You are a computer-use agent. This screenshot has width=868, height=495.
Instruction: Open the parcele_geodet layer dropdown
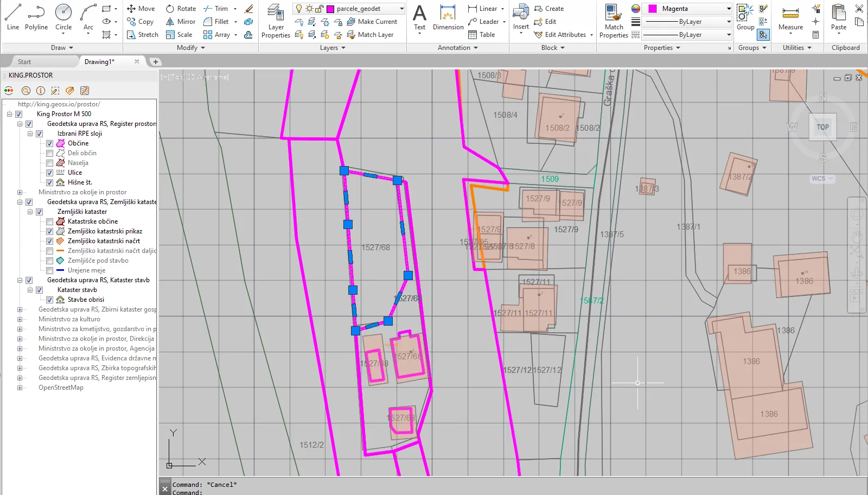pyautogui.click(x=401, y=9)
